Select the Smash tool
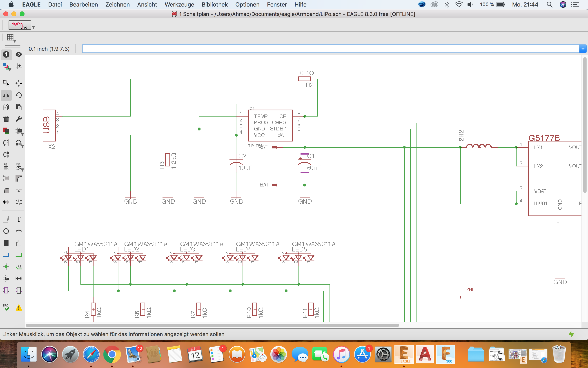The height and width of the screenshot is (368, 588). 6,178
